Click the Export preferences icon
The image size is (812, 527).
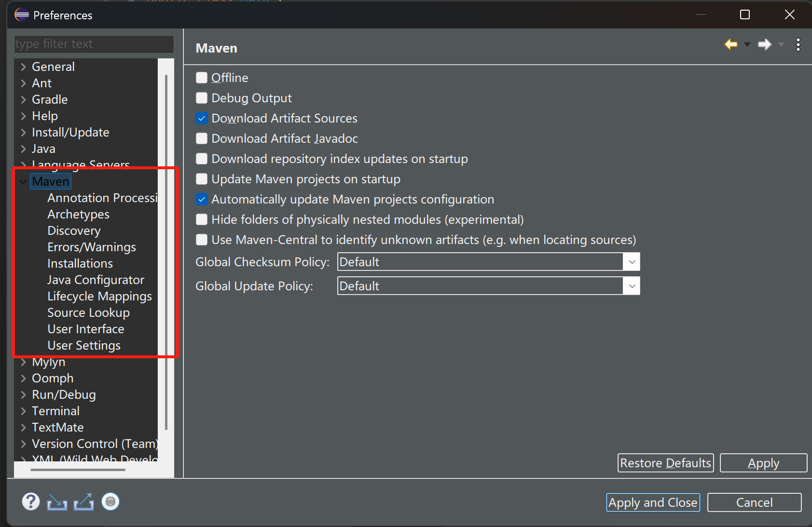(83, 502)
